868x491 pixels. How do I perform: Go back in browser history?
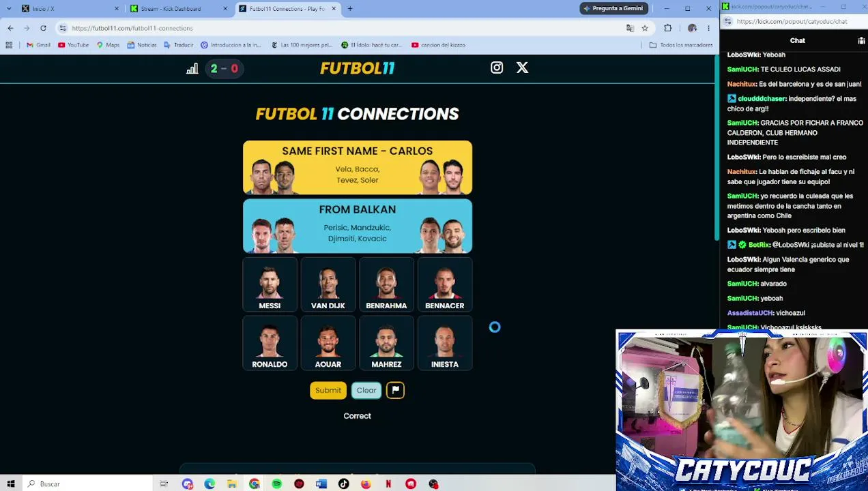pyautogui.click(x=10, y=28)
